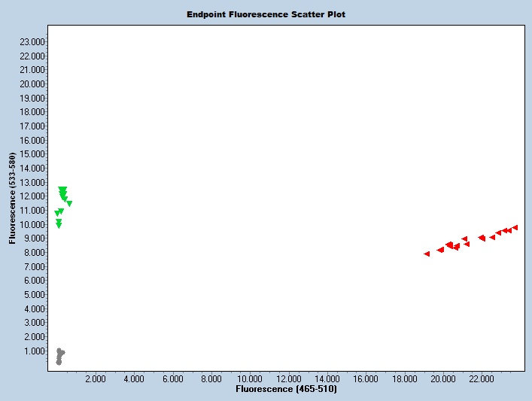This screenshot has width=532, height=401.
Task: Click the 1.000 tick on the y-axis
Action: click(36, 351)
